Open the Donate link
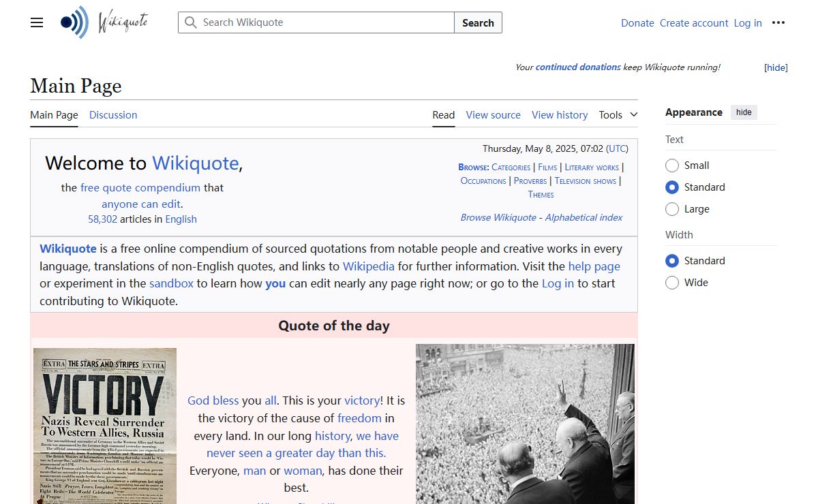The image size is (818, 504). [x=637, y=23]
